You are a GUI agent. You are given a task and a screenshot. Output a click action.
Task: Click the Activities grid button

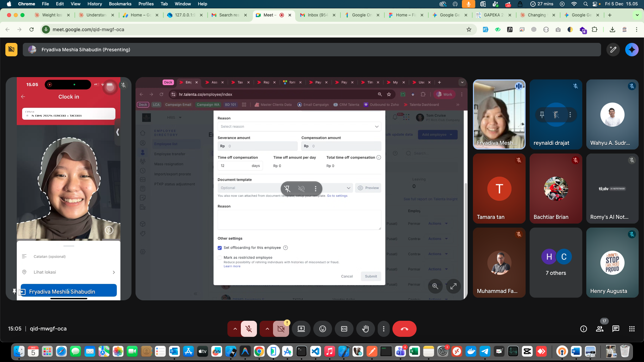coord(632,329)
